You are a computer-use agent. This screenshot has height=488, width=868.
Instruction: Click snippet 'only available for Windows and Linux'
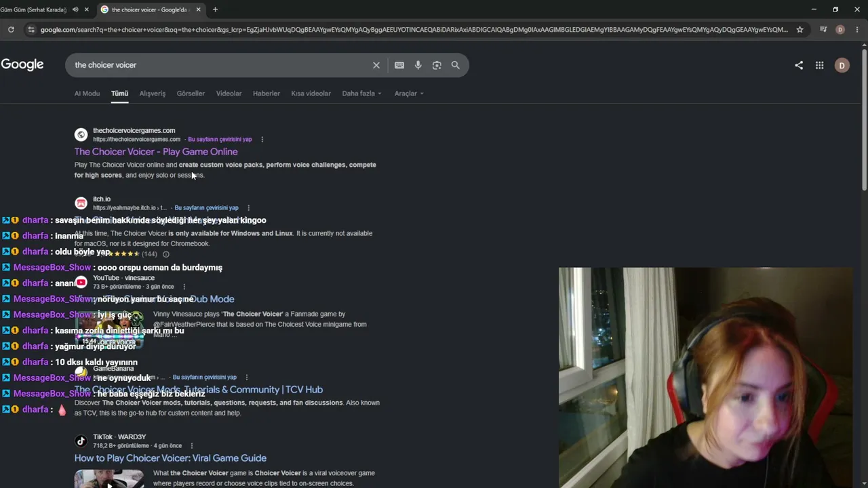pos(231,233)
